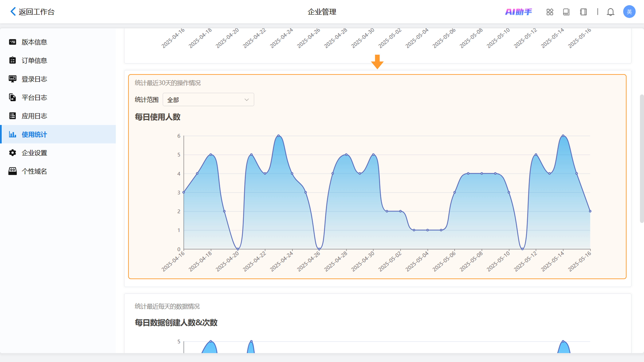Click the book/manual icon in header
This screenshot has width=644, height=362.
566,12
